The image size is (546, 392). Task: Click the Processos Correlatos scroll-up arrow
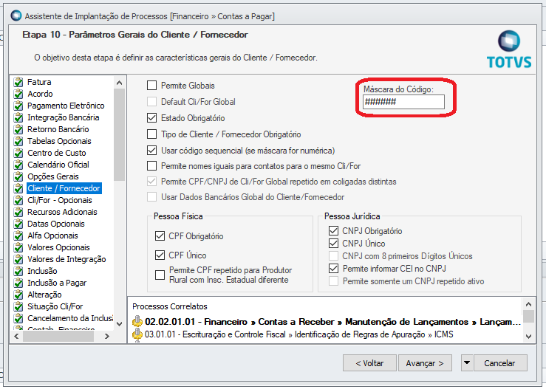pyautogui.click(x=528, y=304)
